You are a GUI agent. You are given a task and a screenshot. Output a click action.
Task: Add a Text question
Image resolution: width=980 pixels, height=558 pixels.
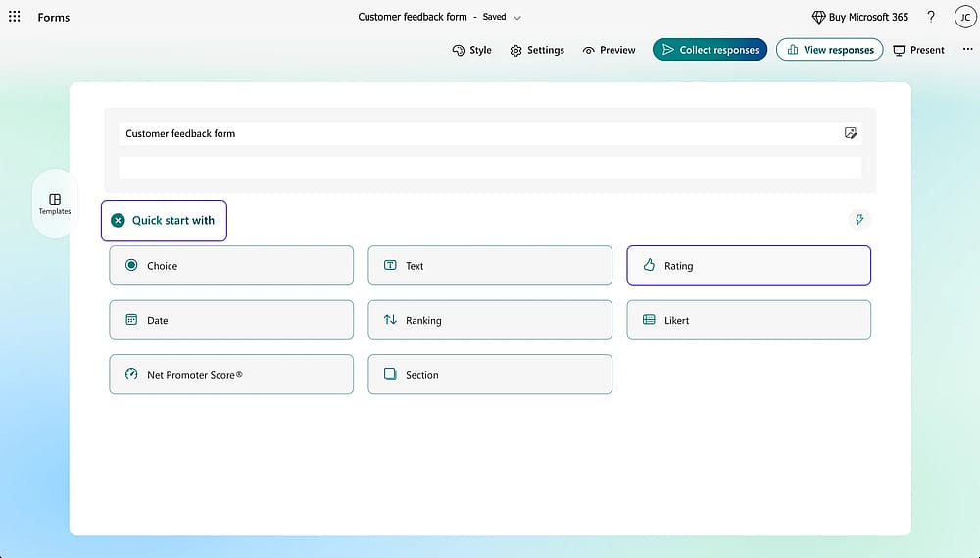point(490,265)
